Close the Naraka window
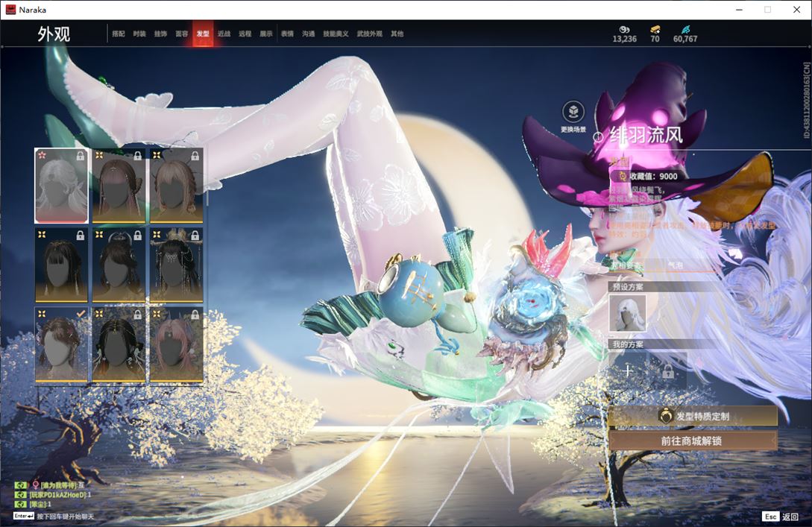This screenshot has height=527, width=812. pos(797,10)
